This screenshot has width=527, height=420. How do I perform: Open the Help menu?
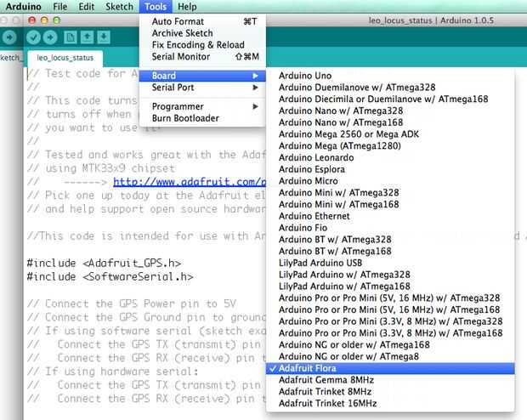(x=187, y=7)
